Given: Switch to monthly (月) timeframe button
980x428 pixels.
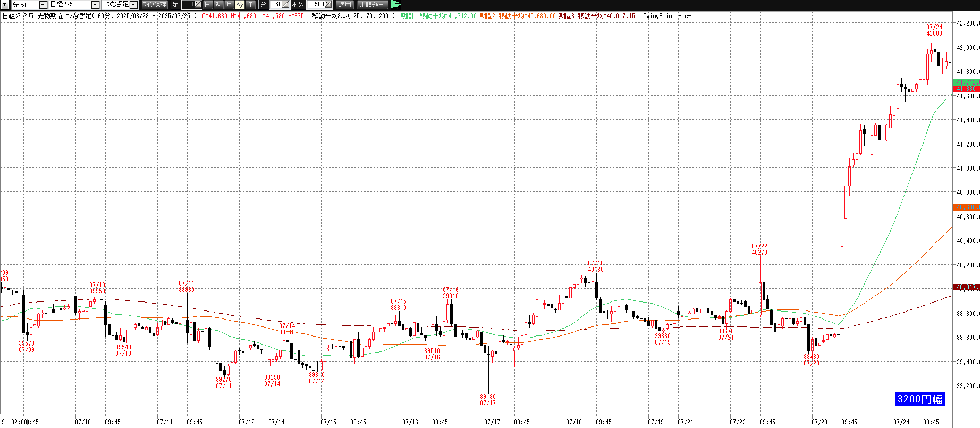Looking at the screenshot, I should (229, 5).
